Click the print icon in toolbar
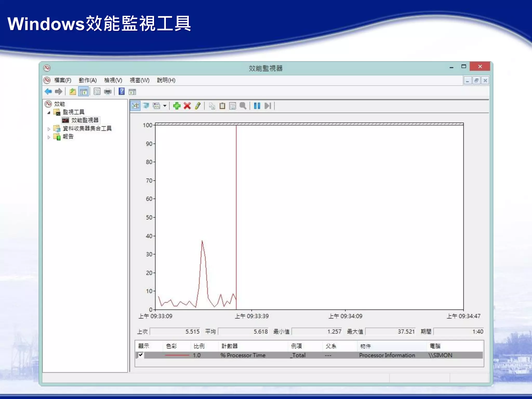Image resolution: width=532 pixels, height=399 pixels. point(108,91)
